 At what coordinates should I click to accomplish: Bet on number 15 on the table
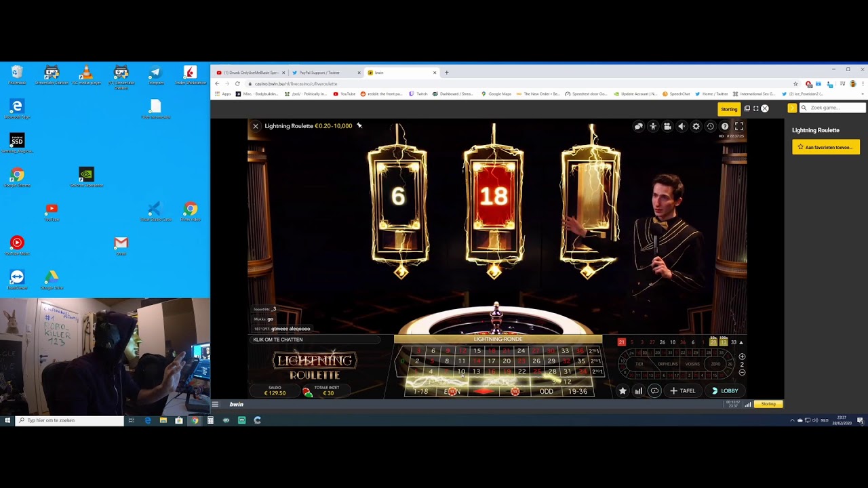477,351
